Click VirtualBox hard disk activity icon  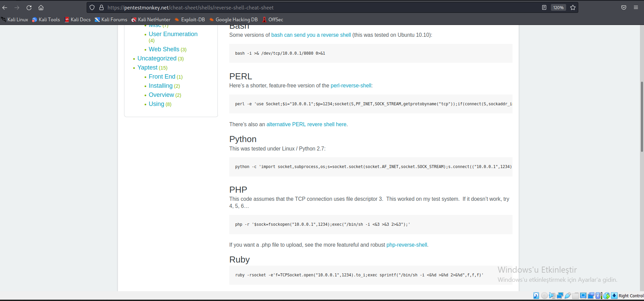(536, 296)
